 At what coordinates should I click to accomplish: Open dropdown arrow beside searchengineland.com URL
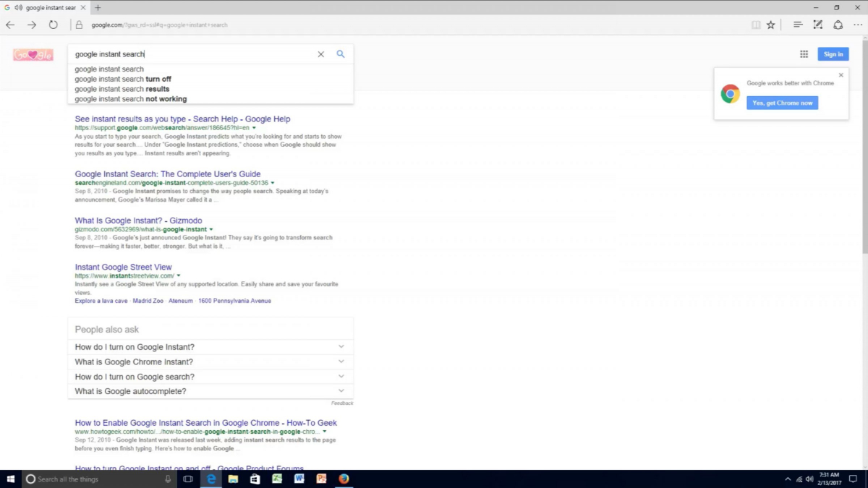(273, 183)
